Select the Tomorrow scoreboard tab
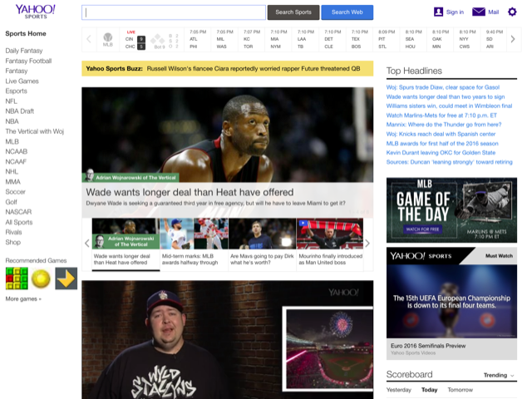 tap(460, 390)
